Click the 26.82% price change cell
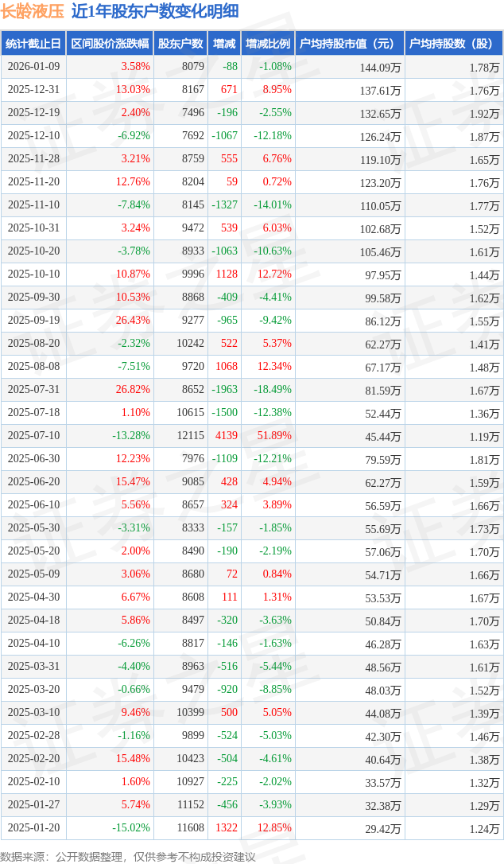This screenshot has width=504, height=864. (x=132, y=390)
